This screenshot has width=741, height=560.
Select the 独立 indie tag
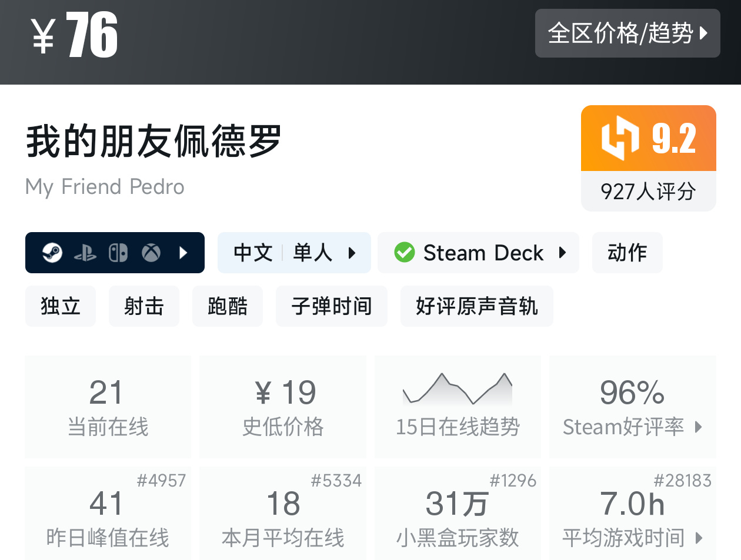click(60, 306)
